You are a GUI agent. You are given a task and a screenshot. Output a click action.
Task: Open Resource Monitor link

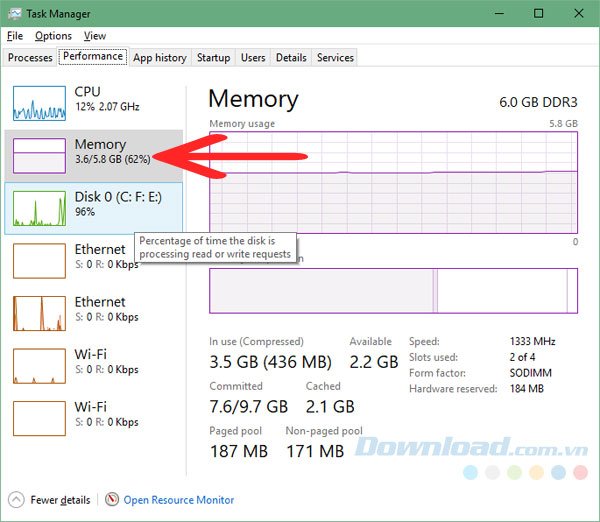click(179, 499)
